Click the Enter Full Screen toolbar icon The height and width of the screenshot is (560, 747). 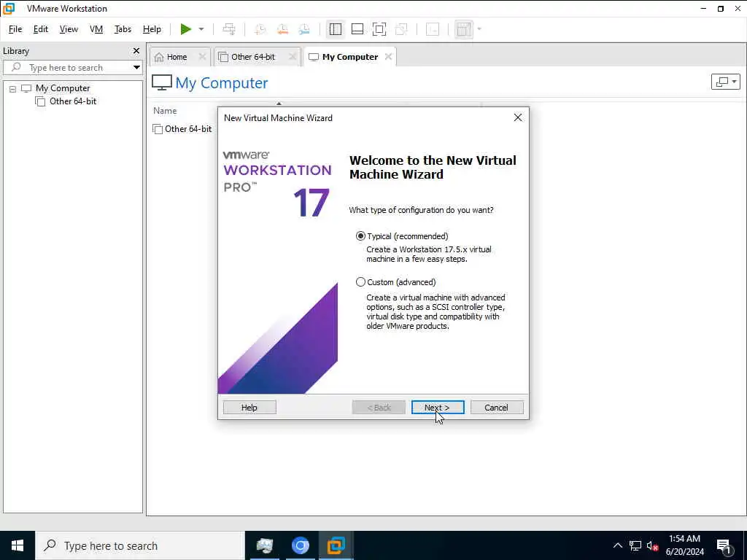tap(379, 29)
